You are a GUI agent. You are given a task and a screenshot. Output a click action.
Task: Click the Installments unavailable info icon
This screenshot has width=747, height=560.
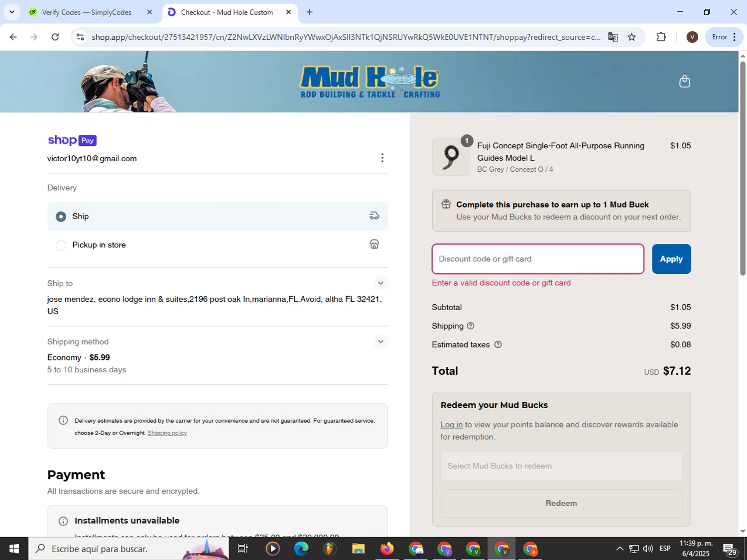[63, 521]
